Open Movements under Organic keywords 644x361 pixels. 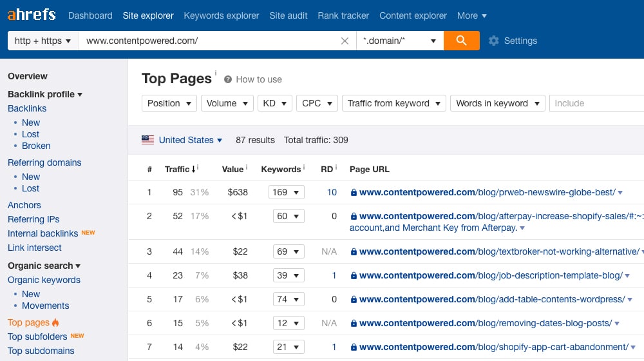(46, 306)
